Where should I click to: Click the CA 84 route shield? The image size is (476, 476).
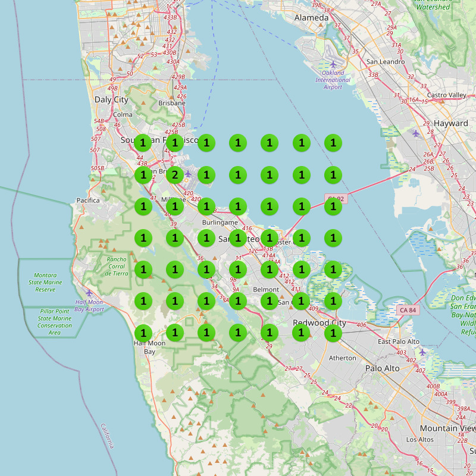409,309
